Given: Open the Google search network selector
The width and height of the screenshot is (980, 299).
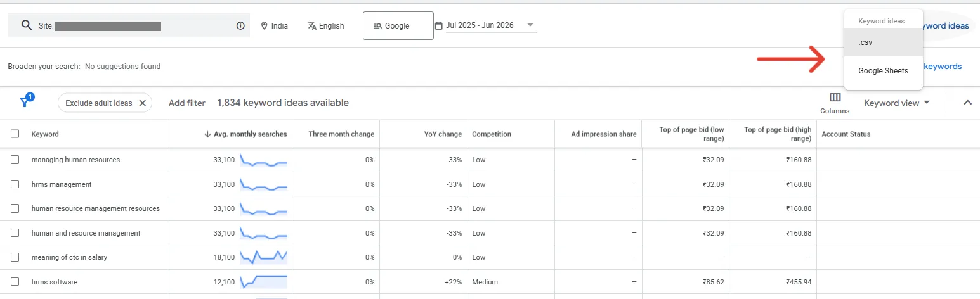Looking at the screenshot, I should 398,26.
